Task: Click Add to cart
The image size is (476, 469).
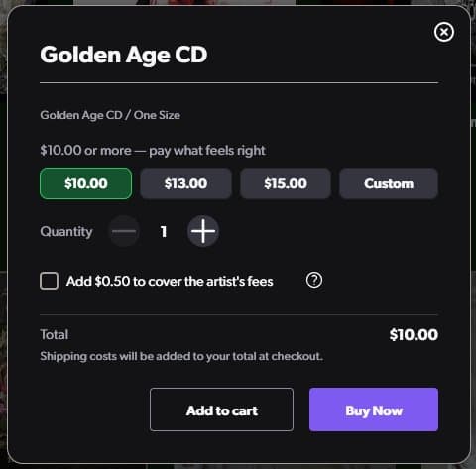Action: click(221, 410)
